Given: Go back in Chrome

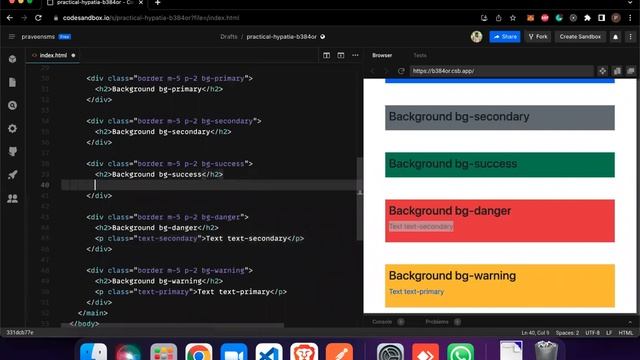Looking at the screenshot, I should [10, 18].
